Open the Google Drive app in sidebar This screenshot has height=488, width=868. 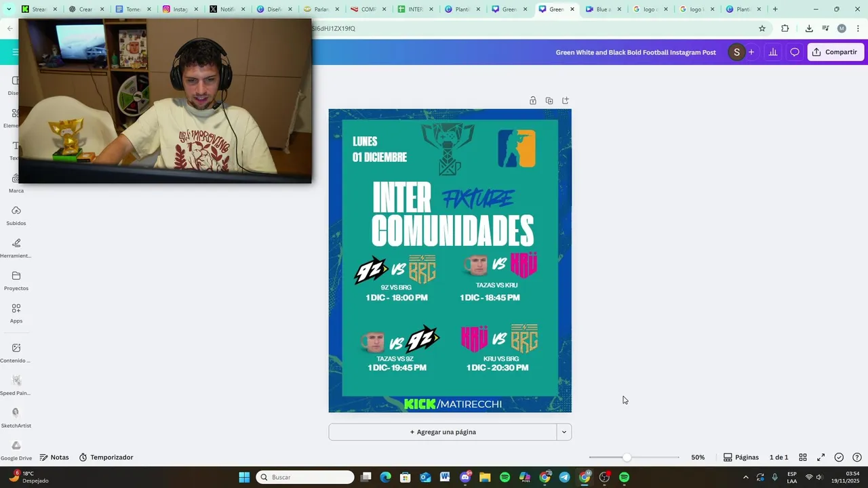[x=16, y=450]
